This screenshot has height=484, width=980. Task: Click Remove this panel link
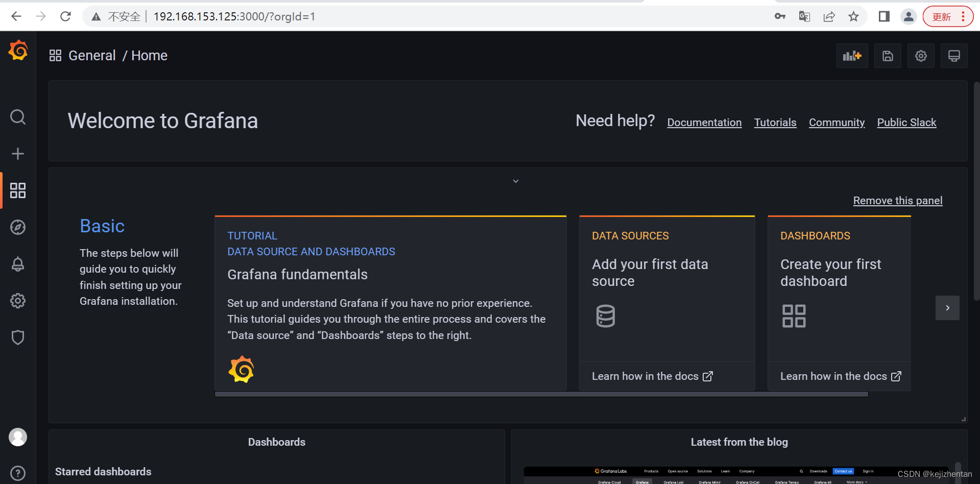click(x=898, y=201)
